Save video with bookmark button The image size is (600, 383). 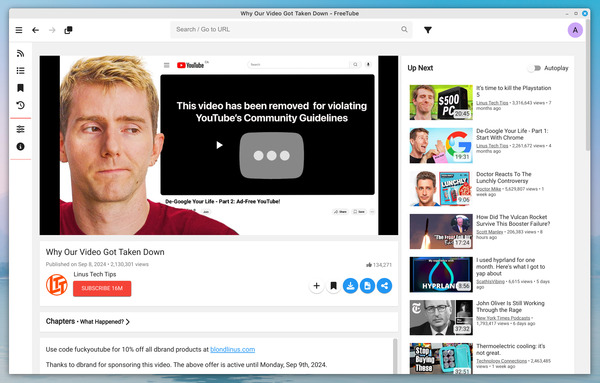pyautogui.click(x=333, y=286)
